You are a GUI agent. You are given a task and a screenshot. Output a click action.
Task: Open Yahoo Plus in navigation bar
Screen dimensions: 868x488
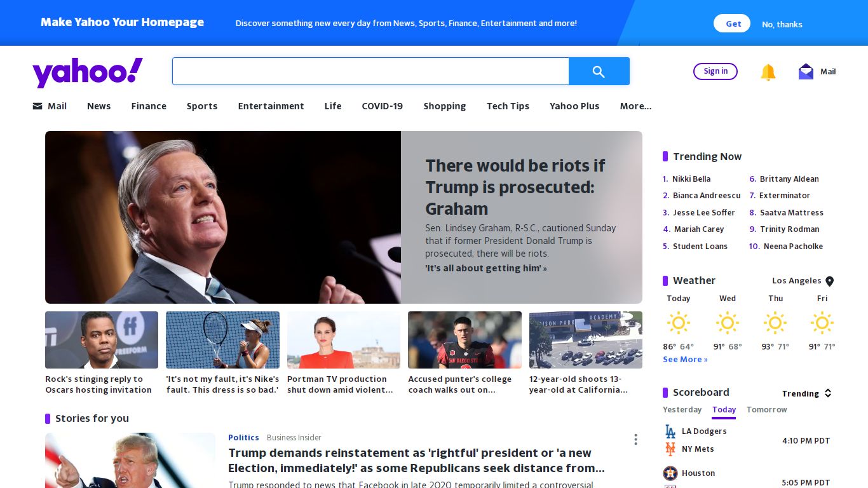pos(574,106)
